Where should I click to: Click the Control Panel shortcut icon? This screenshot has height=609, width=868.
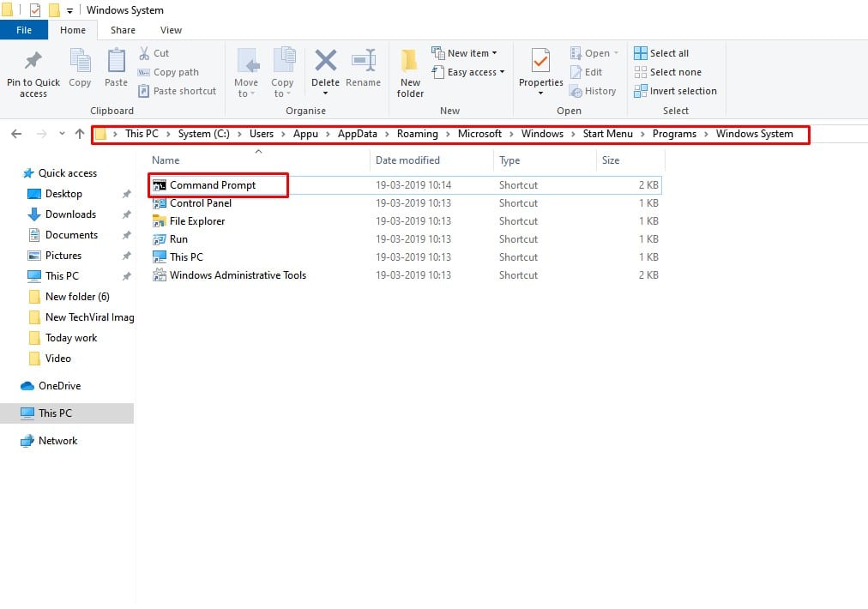[x=160, y=203]
